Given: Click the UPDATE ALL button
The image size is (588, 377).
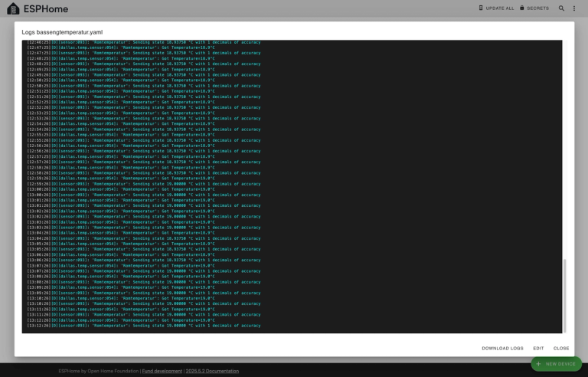Looking at the screenshot, I should point(496,8).
